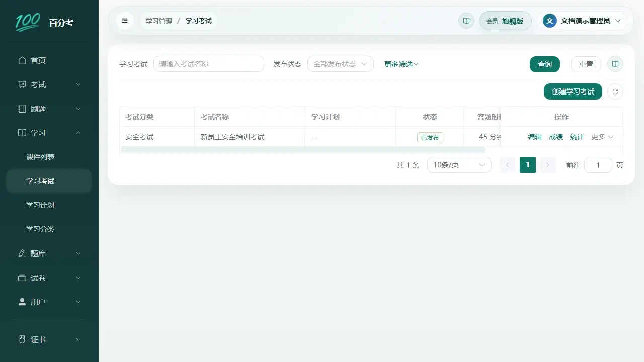Open 课件列表 submenu item
The width and height of the screenshot is (644, 362).
49,157
